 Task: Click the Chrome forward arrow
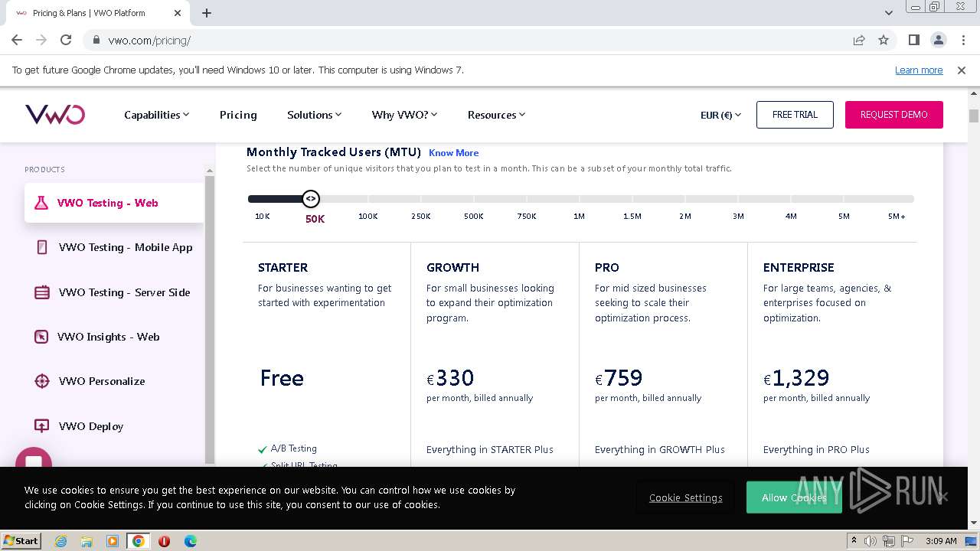[x=41, y=40]
